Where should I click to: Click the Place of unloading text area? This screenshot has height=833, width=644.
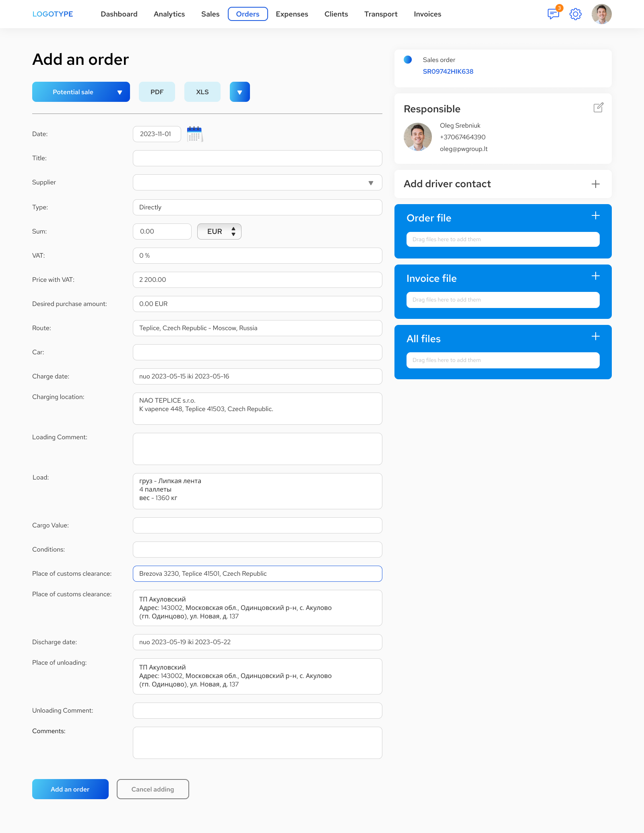258,676
